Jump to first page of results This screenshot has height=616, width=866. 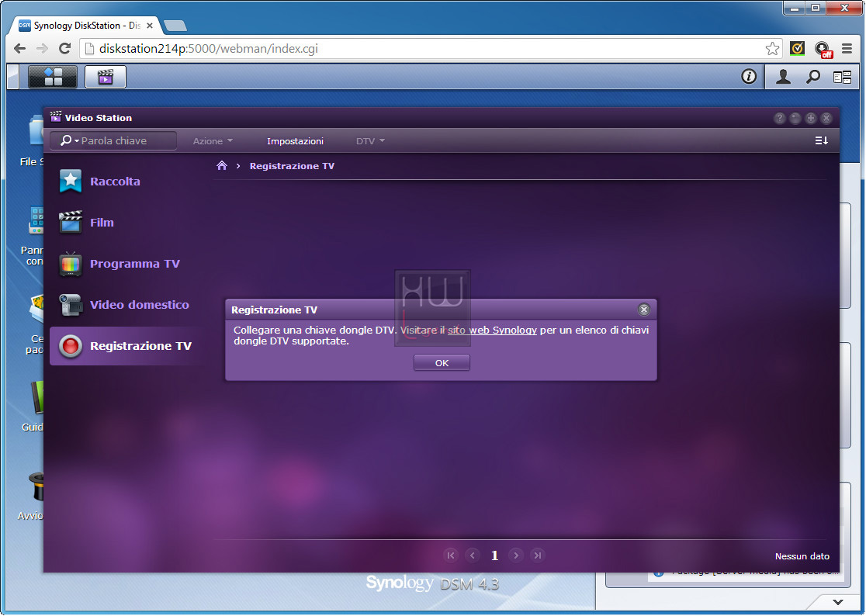(x=451, y=555)
